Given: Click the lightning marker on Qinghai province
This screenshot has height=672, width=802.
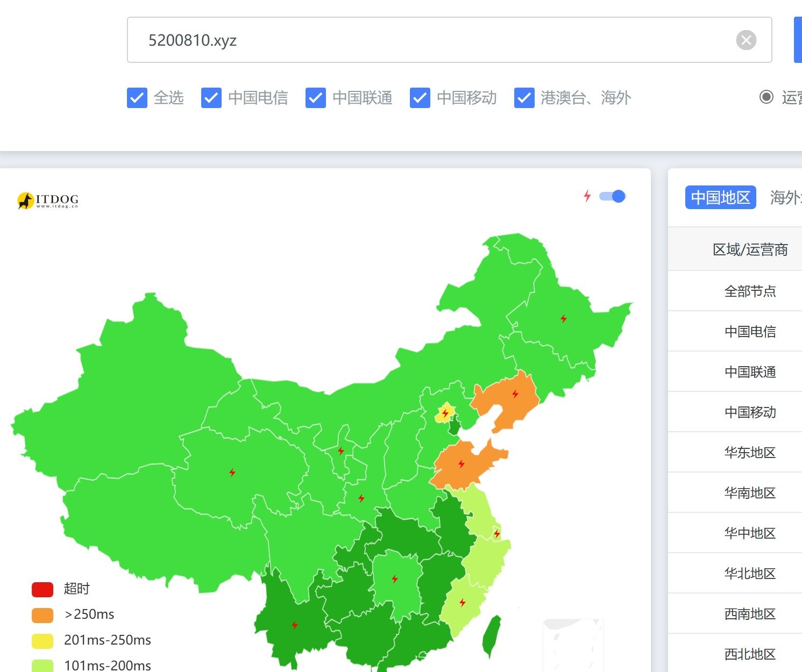Looking at the screenshot, I should pyautogui.click(x=232, y=473).
